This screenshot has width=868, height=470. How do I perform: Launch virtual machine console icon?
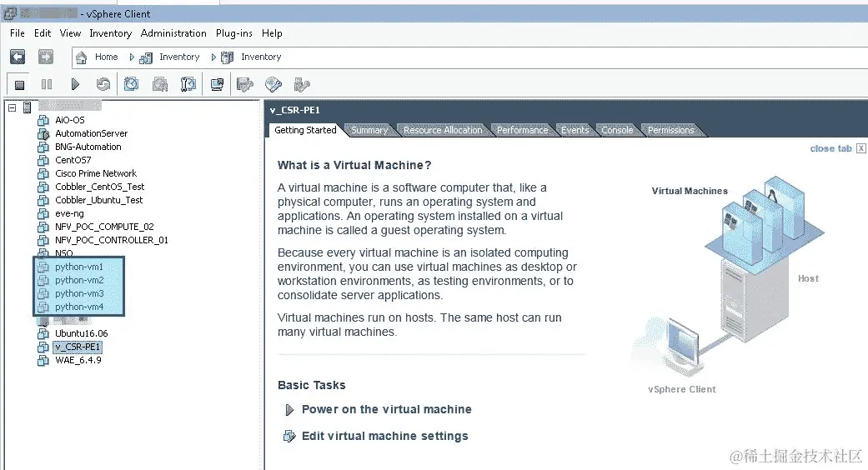pyautogui.click(x=217, y=84)
